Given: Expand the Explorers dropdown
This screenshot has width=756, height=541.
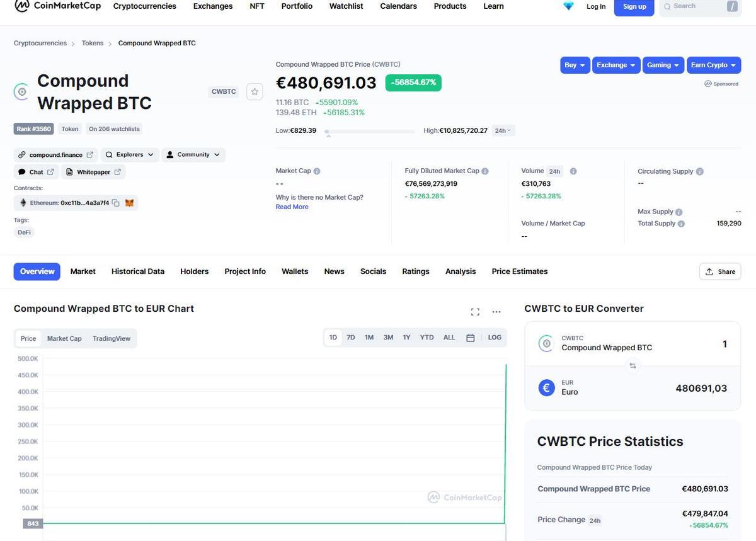Looking at the screenshot, I should (129, 154).
